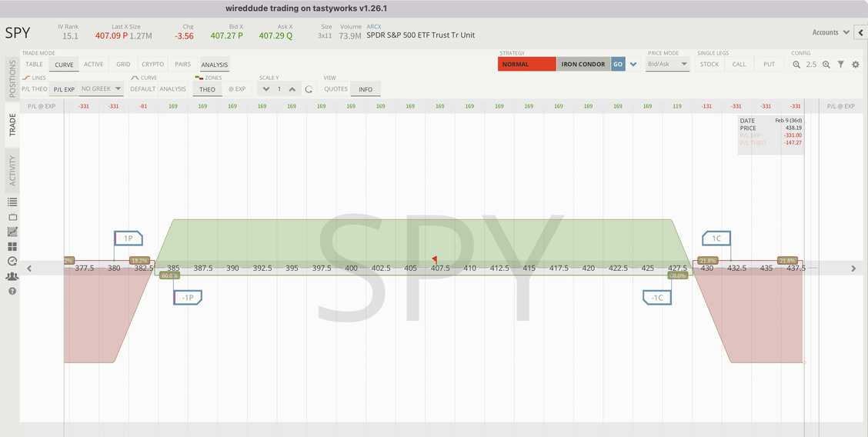This screenshot has height=437, width=868.
Task: Click the SPY symbol field
Action: [x=18, y=32]
